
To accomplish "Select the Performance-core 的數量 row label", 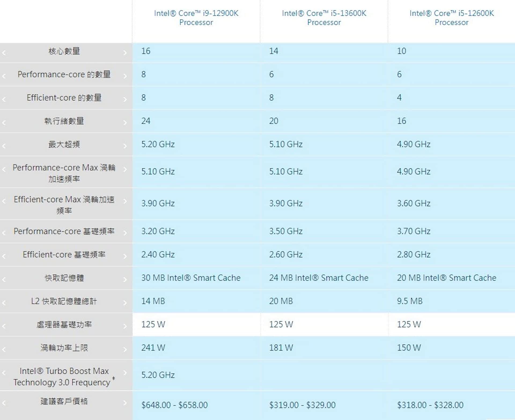I will click(x=64, y=74).
